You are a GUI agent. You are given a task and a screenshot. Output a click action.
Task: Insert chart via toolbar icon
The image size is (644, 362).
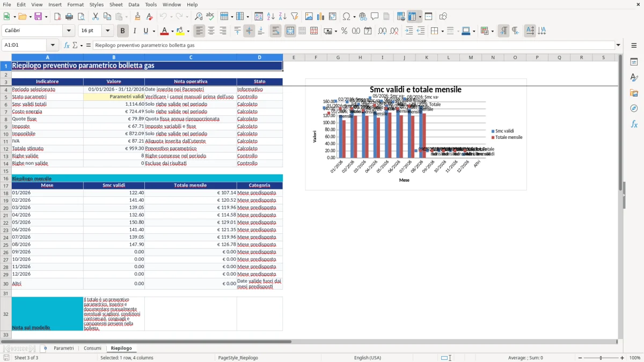(321, 17)
